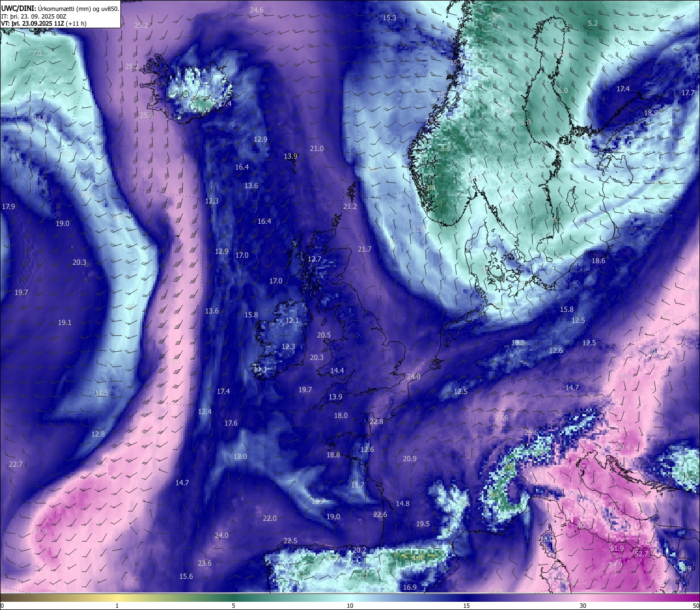
Task: Click the value 7.0 over Greenland
Action: point(37,54)
